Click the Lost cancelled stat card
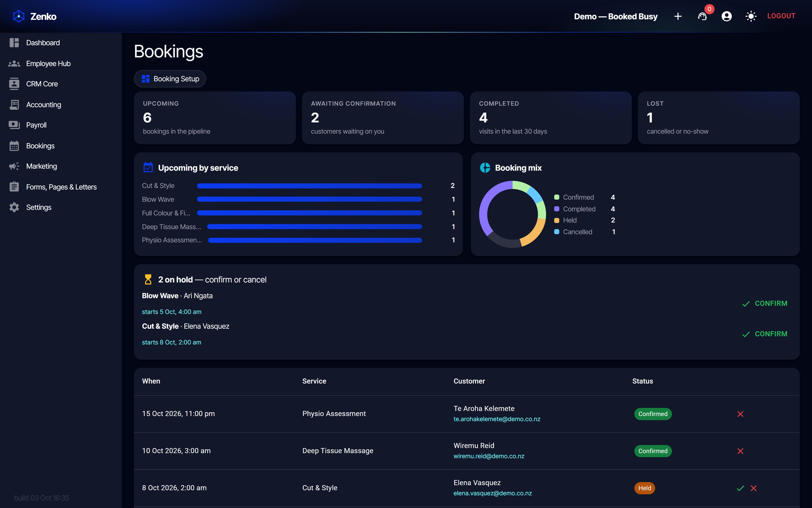This screenshot has height=508, width=812. click(719, 118)
